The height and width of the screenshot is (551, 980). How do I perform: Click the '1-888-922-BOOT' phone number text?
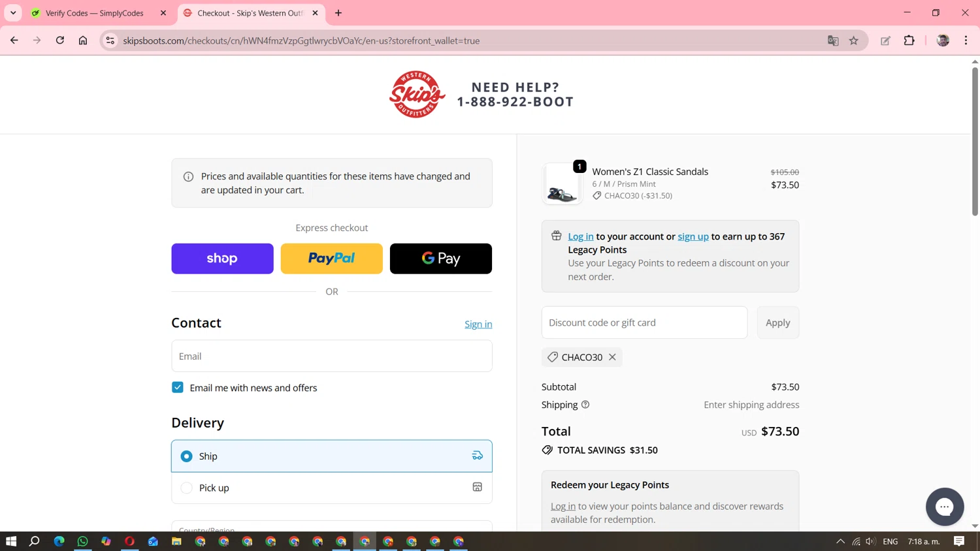point(515,102)
